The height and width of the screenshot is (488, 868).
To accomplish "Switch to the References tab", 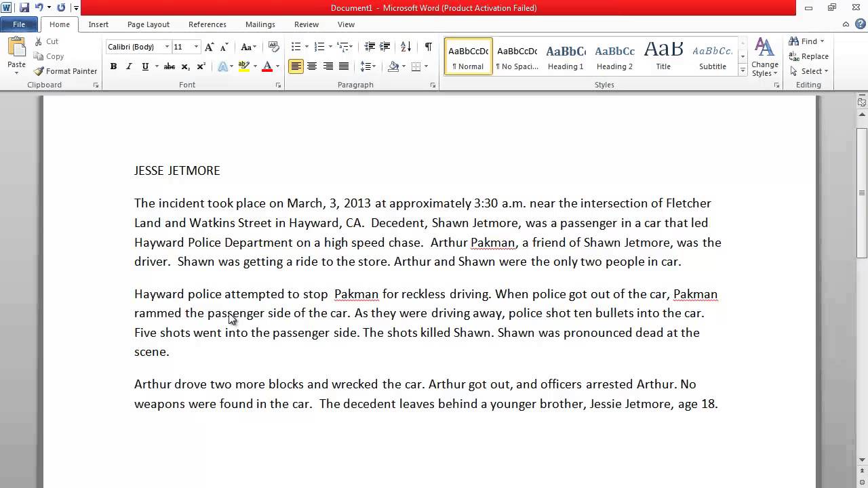I will point(208,24).
